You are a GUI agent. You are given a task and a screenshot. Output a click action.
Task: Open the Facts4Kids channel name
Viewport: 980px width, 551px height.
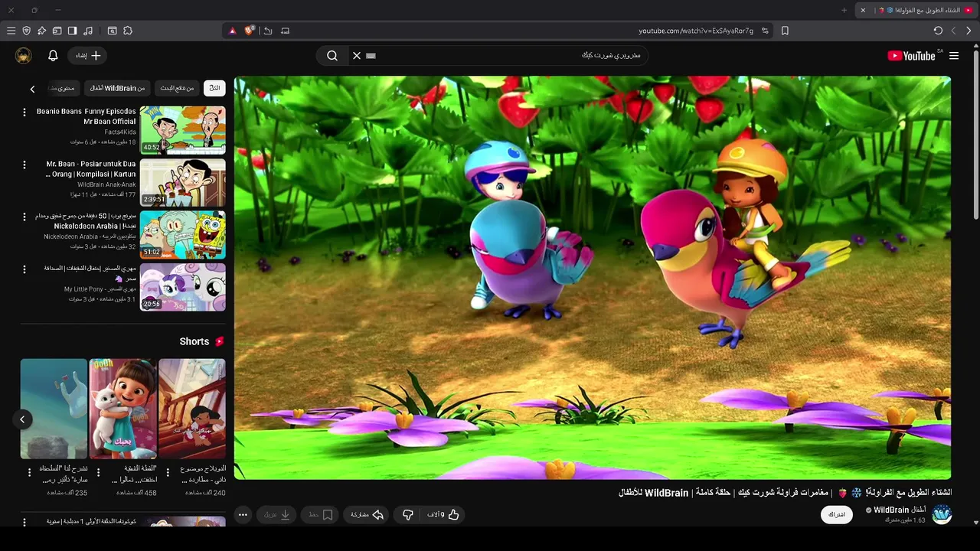click(120, 132)
